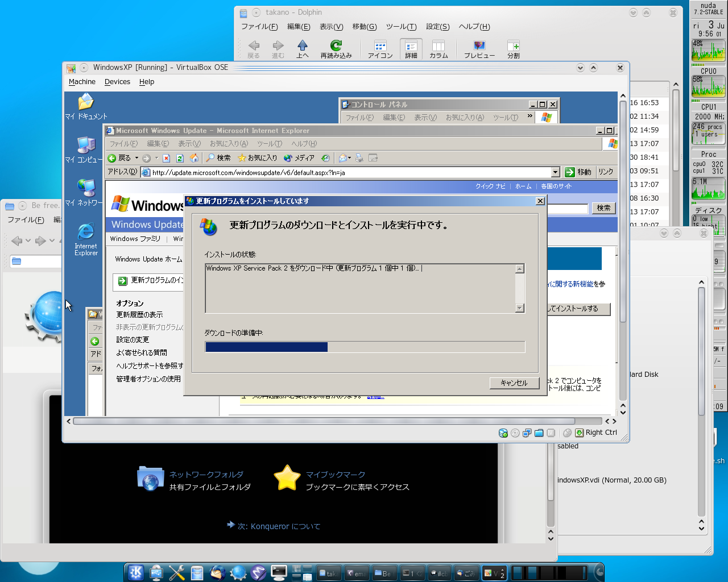
Task: Click 更新履歴の表示 link in the sidebar
Action: [x=139, y=315]
